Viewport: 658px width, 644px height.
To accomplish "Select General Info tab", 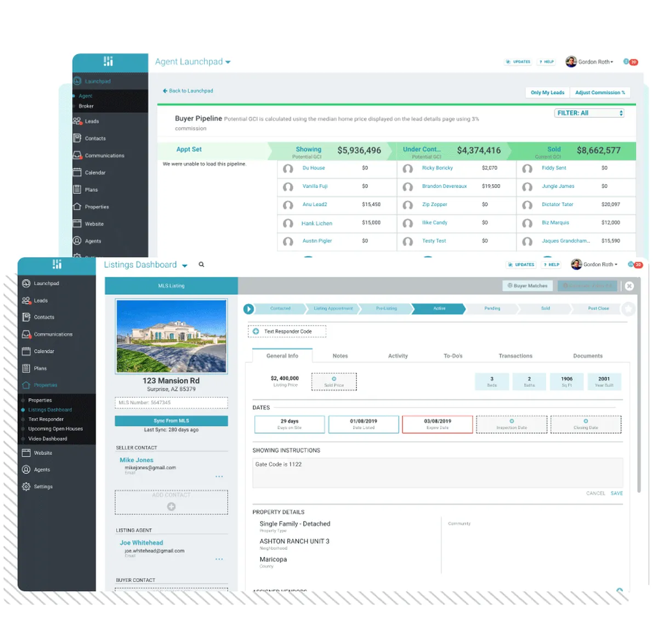I will point(282,356).
